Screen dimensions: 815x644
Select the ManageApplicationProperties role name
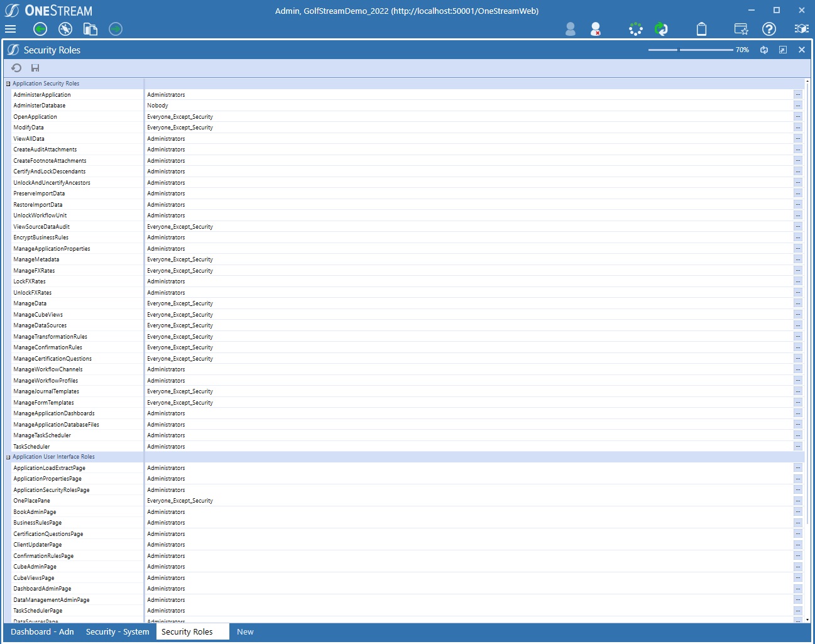coord(52,249)
